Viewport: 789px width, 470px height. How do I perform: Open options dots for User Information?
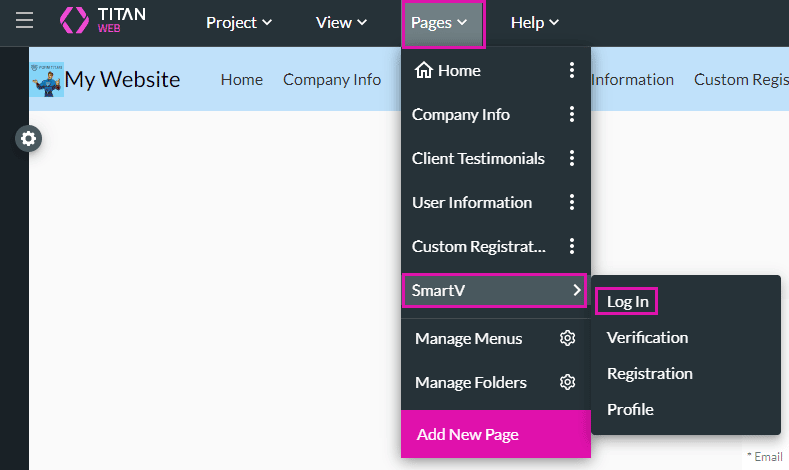coord(572,202)
